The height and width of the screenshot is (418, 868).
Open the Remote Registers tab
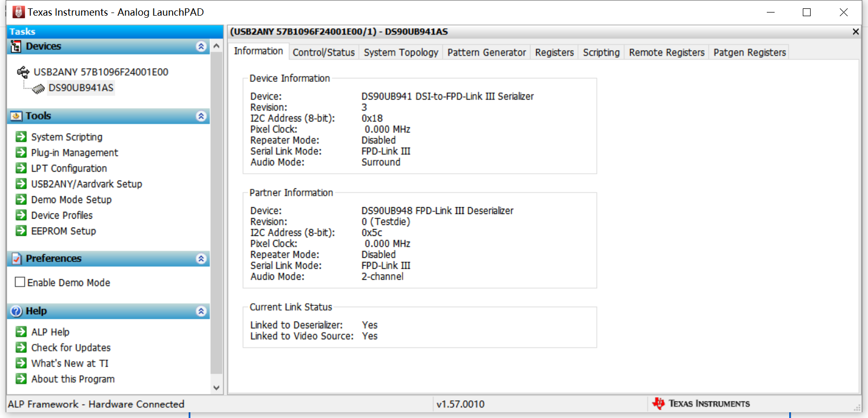667,52
